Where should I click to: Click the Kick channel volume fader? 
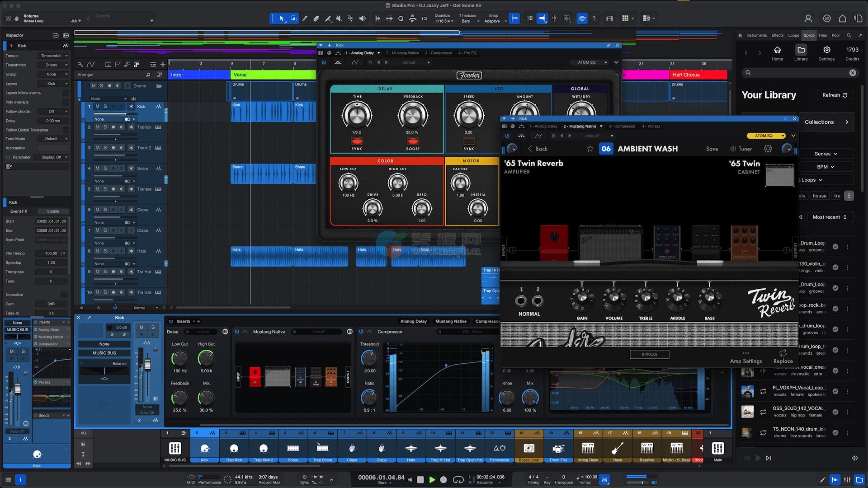point(147,365)
